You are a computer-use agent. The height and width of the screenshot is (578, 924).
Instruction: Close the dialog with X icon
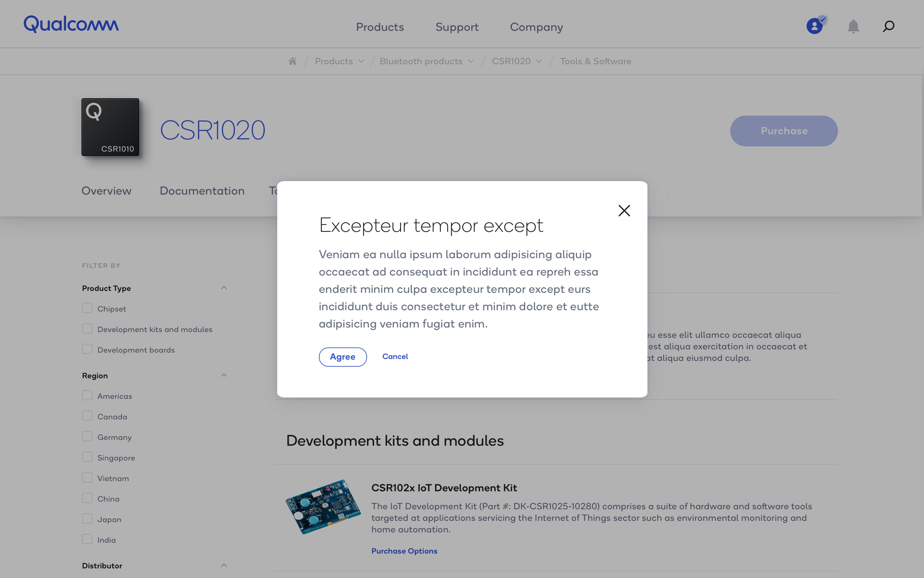(624, 210)
